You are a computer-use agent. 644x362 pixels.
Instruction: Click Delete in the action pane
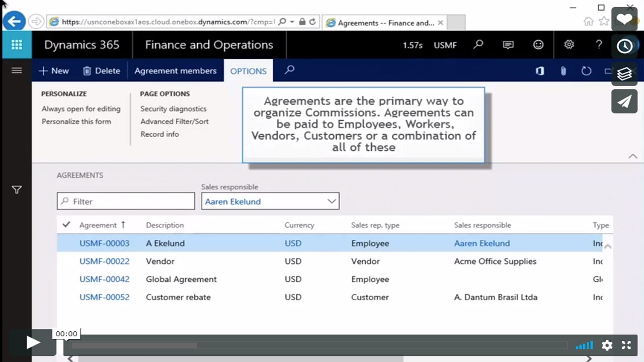pos(102,71)
